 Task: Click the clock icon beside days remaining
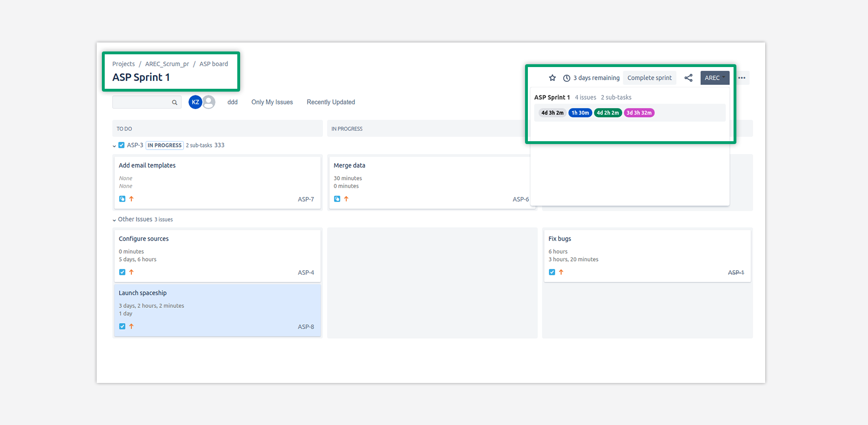click(x=567, y=78)
